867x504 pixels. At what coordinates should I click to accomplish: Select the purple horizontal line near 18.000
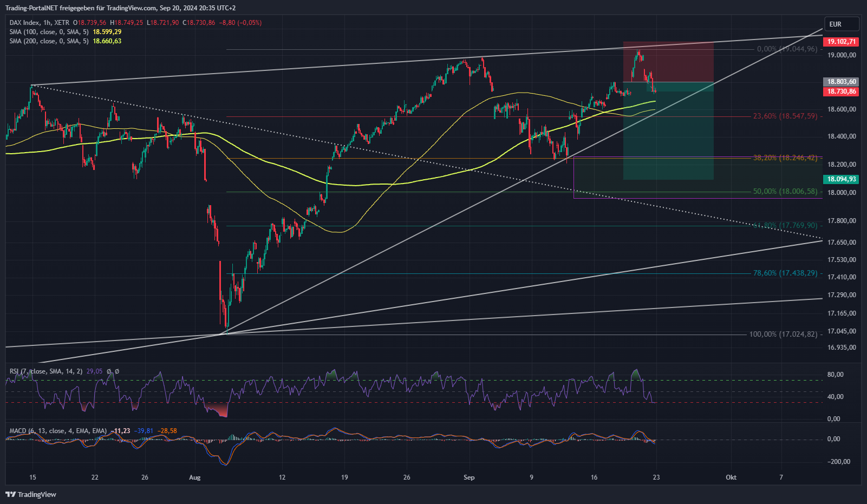tap(697, 198)
